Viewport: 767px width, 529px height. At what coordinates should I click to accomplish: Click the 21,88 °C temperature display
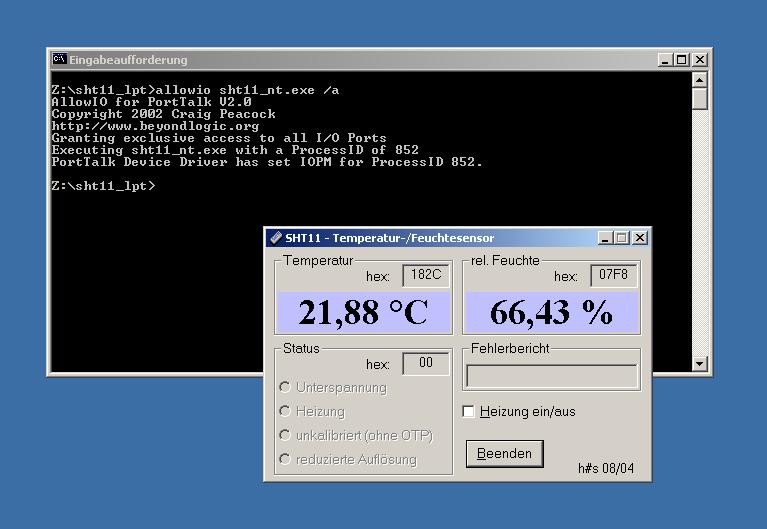[363, 313]
